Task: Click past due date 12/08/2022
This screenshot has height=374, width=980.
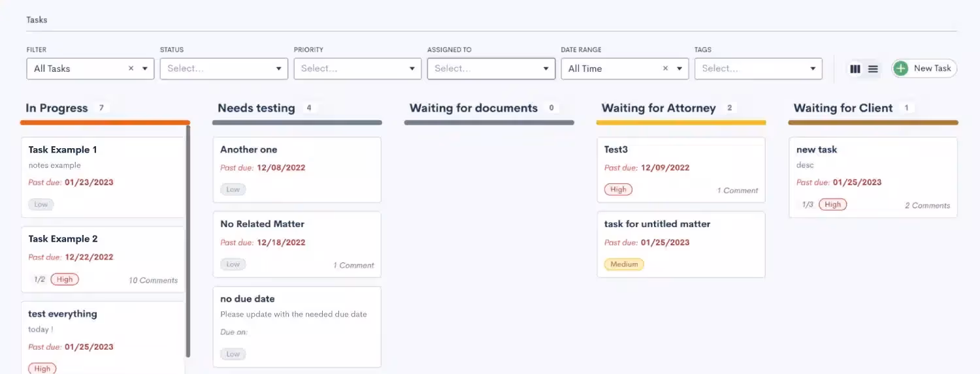Action: [281, 168]
